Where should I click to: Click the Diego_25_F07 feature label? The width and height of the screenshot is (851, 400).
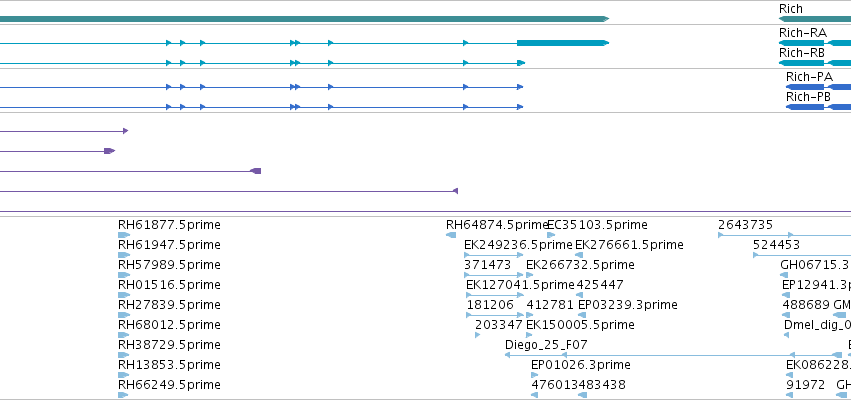546,345
